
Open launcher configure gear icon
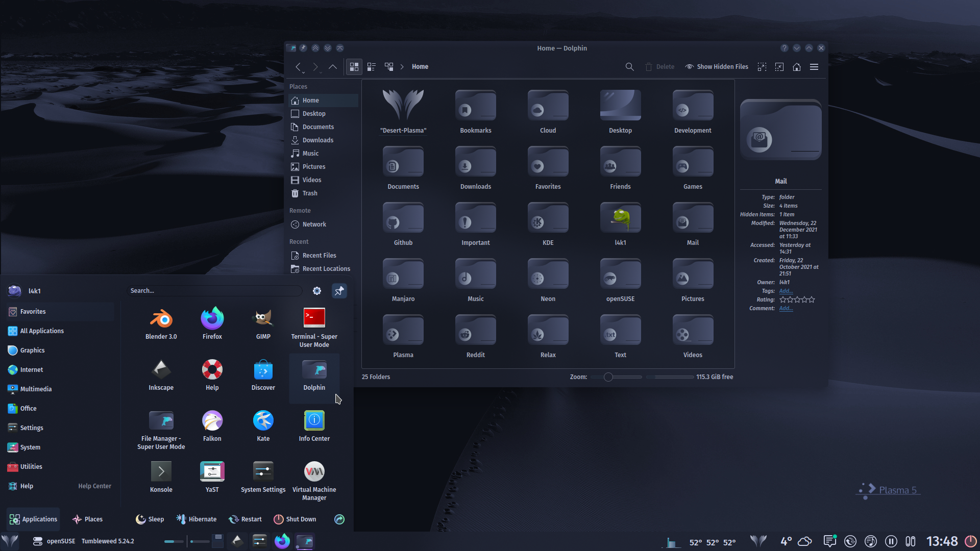317,291
